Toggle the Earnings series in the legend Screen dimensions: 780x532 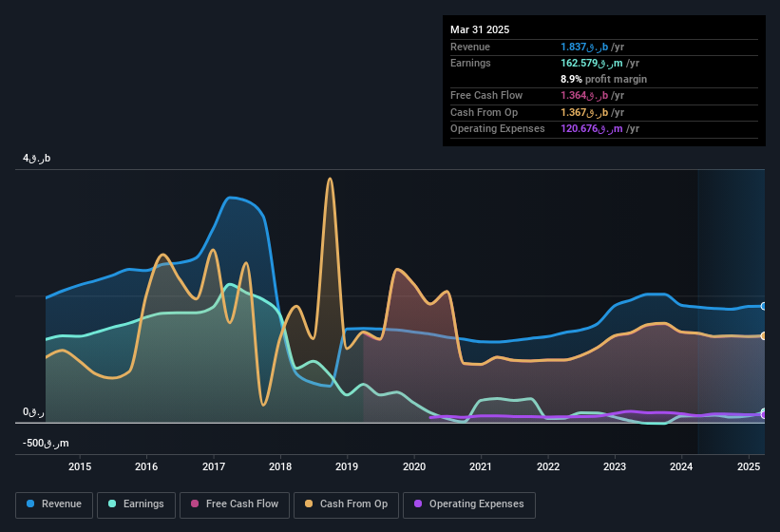pyautogui.click(x=136, y=504)
